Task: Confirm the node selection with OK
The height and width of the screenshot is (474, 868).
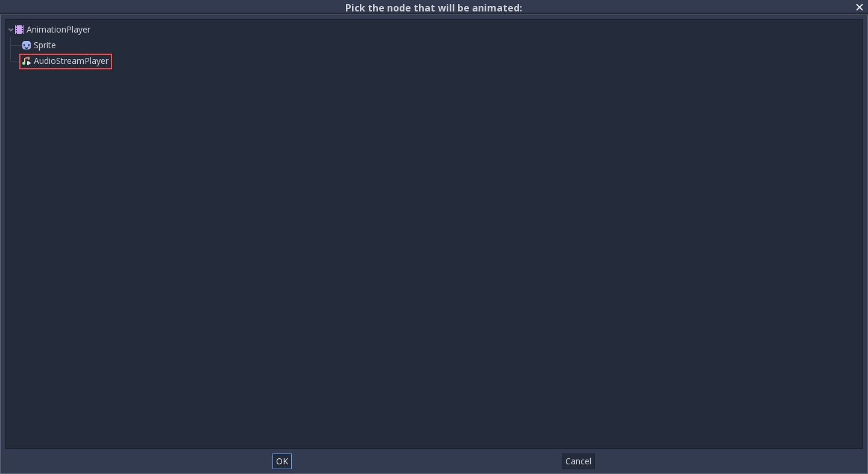Action: tap(282, 461)
